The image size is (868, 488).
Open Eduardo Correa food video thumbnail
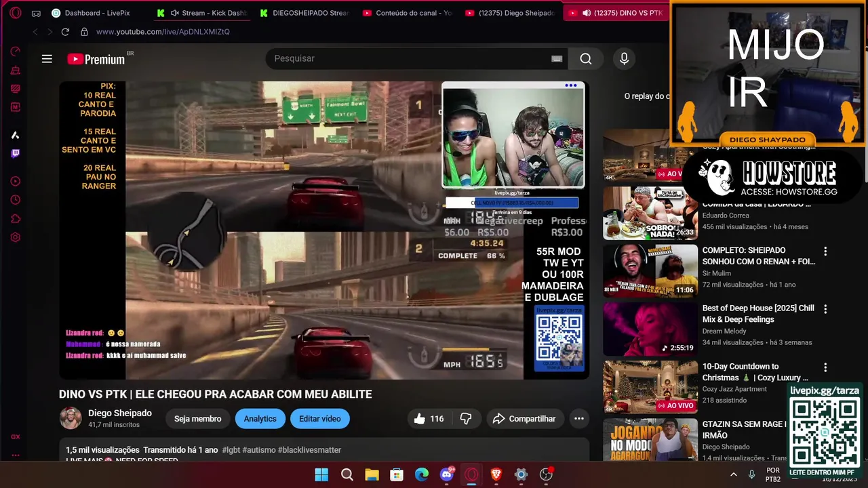pos(650,213)
